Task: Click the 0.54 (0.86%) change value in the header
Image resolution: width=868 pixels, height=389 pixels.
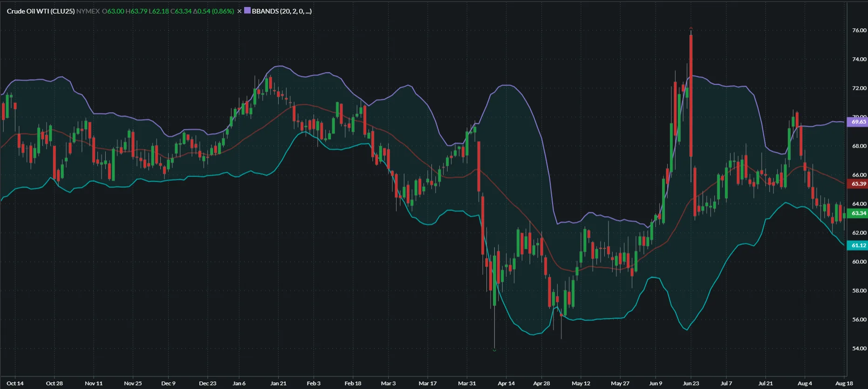Action: pos(214,11)
